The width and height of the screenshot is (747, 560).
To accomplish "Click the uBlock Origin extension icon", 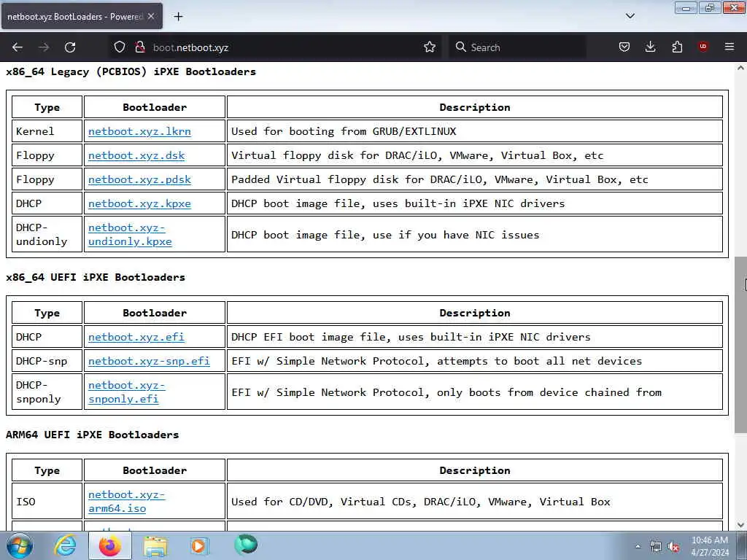I will [703, 47].
